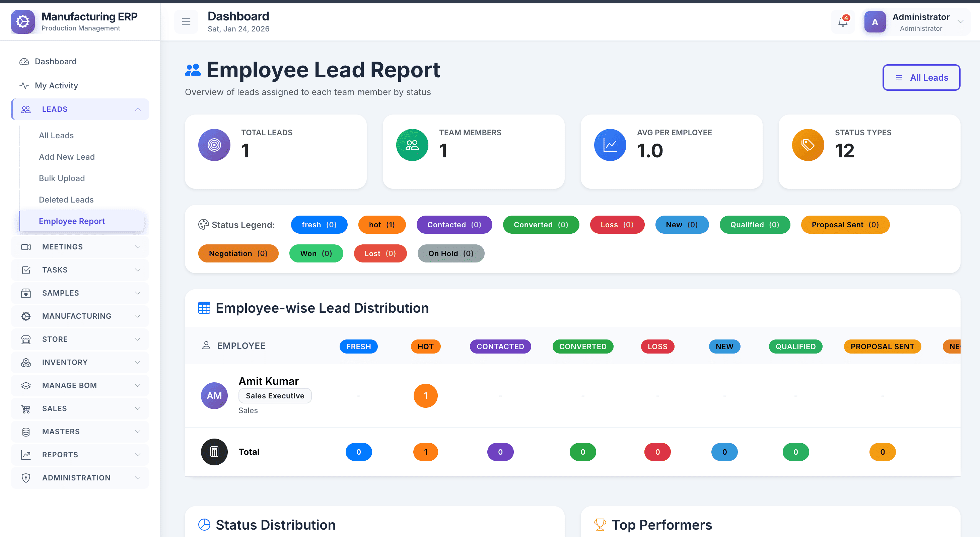The height and width of the screenshot is (537, 980).
Task: Open the Administrator account dropdown
Action: pyautogui.click(x=920, y=22)
